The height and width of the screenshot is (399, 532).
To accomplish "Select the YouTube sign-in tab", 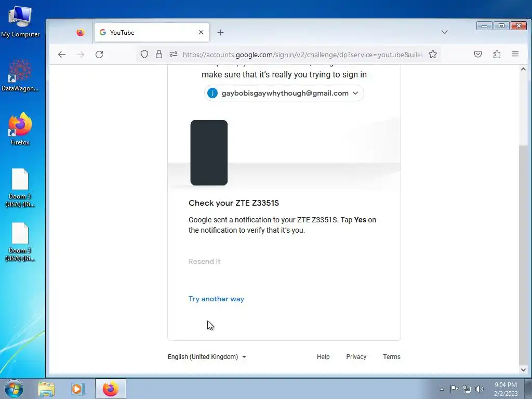I will coord(152,33).
